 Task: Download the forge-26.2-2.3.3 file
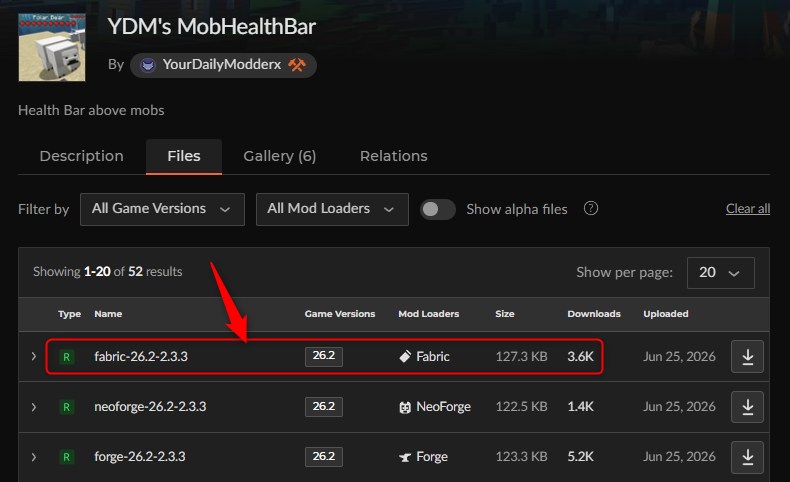coord(747,457)
